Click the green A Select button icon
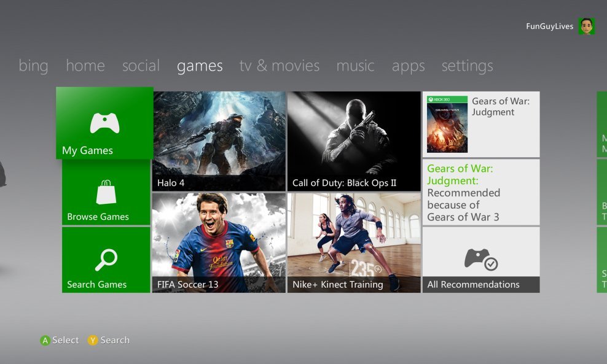Screen dimensions: 607x364 point(45,341)
